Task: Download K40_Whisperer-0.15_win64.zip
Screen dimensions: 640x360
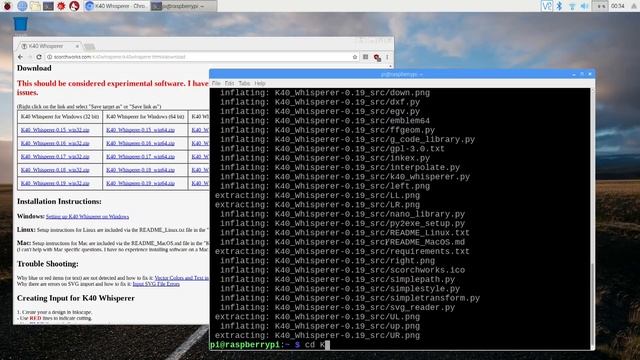Action: pyautogui.click(x=140, y=130)
